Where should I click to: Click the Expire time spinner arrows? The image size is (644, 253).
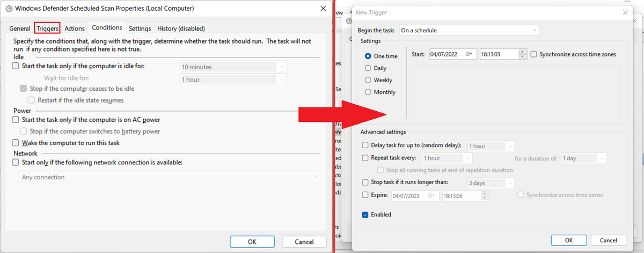click(x=485, y=196)
